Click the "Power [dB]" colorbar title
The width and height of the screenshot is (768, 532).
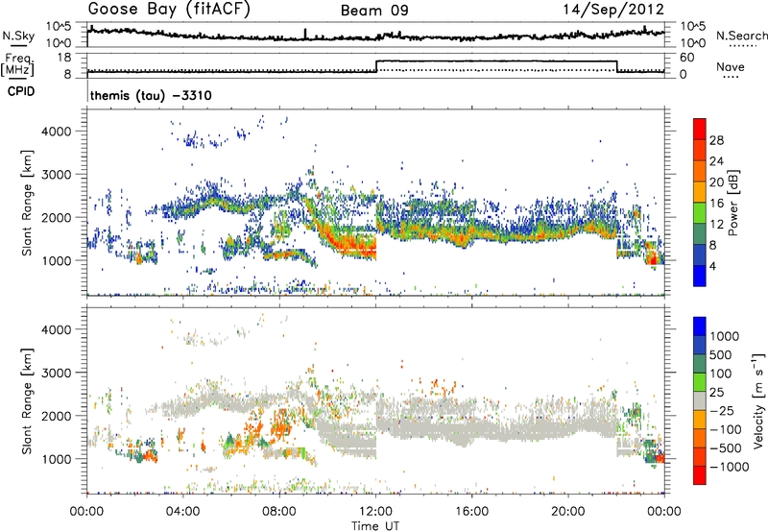pyautogui.click(x=732, y=203)
